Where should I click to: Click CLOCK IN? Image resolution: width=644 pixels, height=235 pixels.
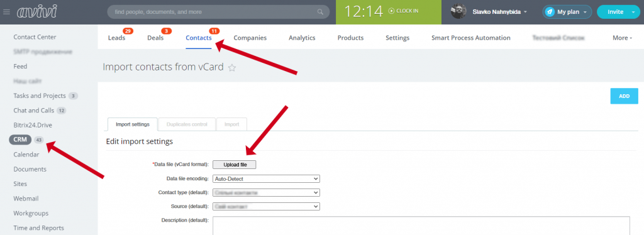point(408,11)
